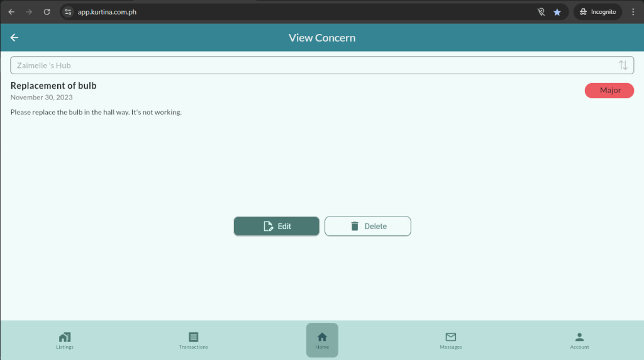Click the tracking protection eye icon
Screen dimensions: 644x360
click(x=540, y=12)
